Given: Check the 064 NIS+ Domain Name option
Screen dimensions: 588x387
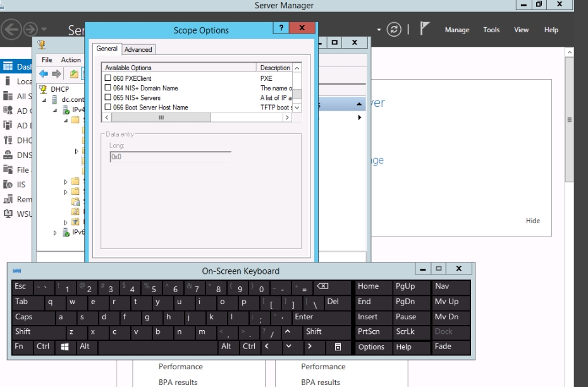Looking at the screenshot, I should tap(108, 88).
